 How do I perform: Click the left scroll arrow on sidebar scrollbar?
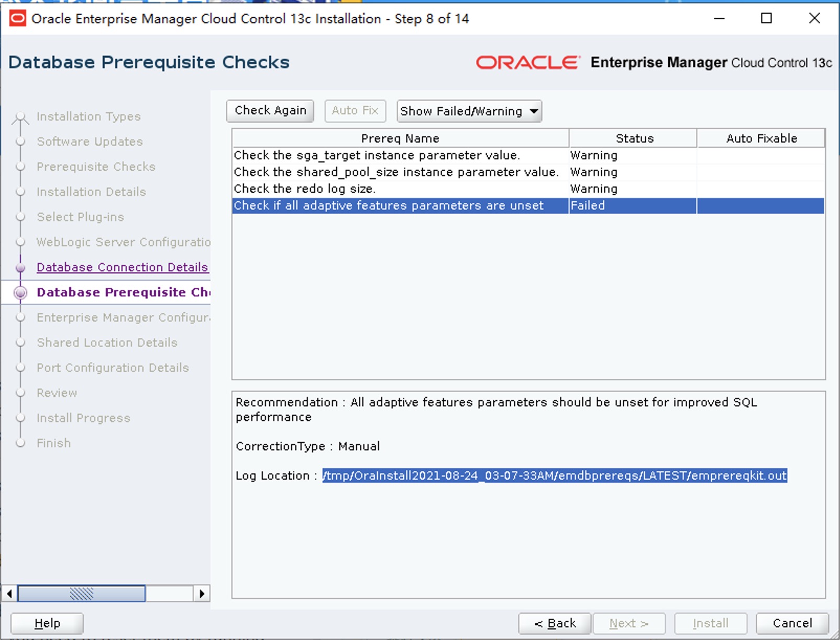pos(8,593)
